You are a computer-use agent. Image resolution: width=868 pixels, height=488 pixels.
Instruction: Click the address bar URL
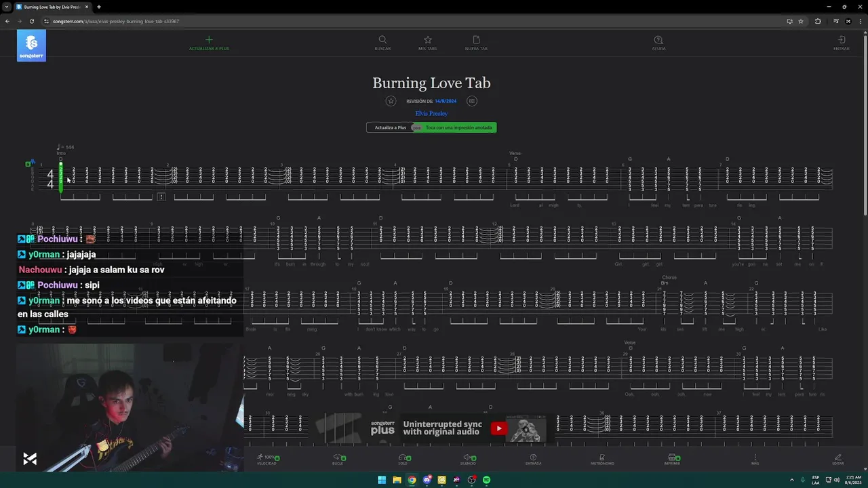[116, 21]
